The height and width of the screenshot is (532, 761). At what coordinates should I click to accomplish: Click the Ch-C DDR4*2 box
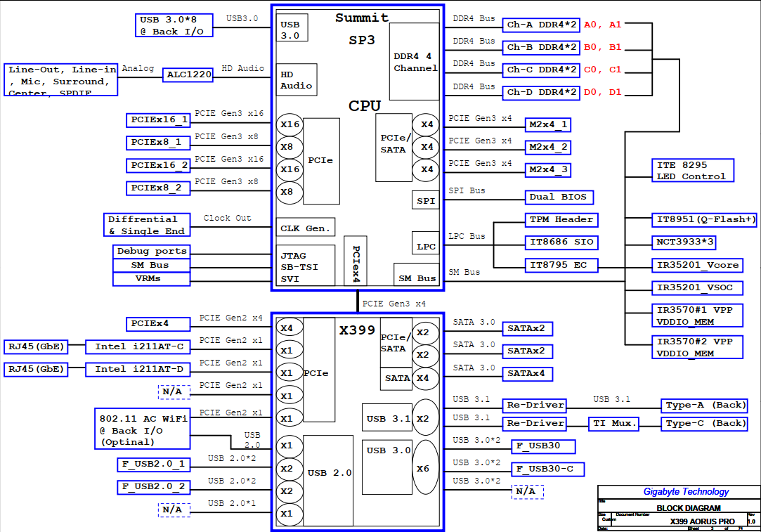540,70
